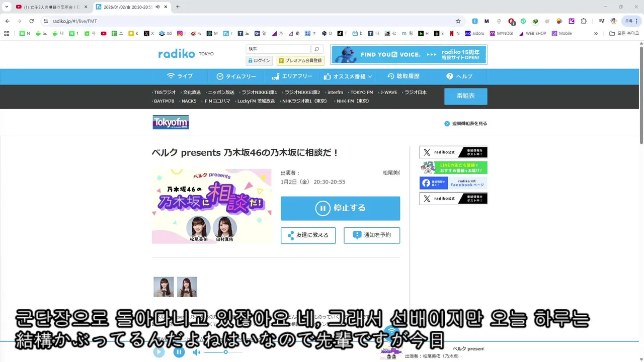The height and width of the screenshot is (362, 644).
Task: Open プレミアム会員登録 premium registration
Action: (300, 60)
